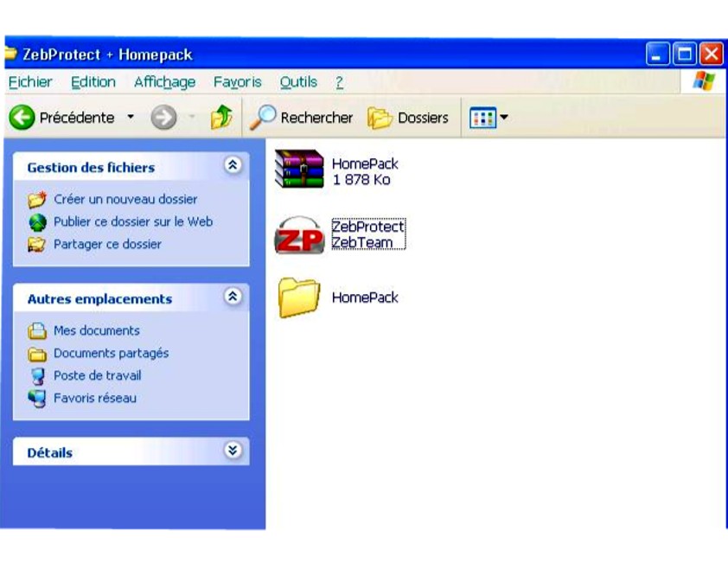Click the HomePack folder name label

tap(365, 297)
